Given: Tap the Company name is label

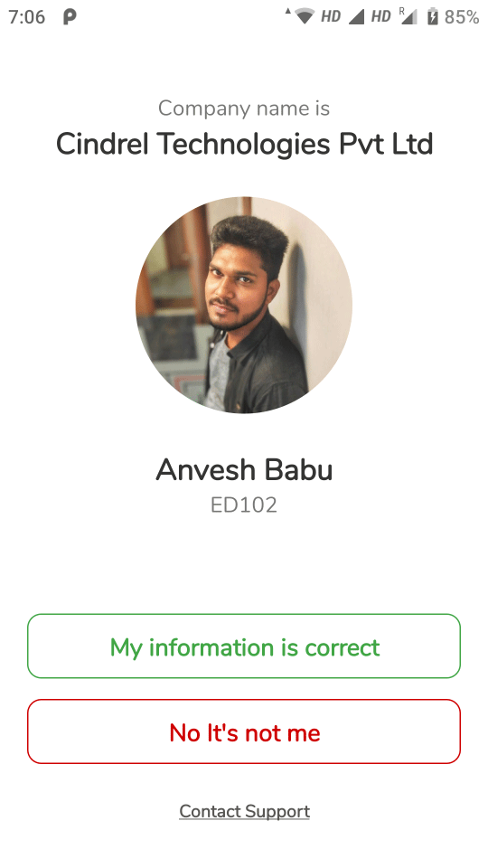Looking at the screenshot, I should pyautogui.click(x=244, y=108).
